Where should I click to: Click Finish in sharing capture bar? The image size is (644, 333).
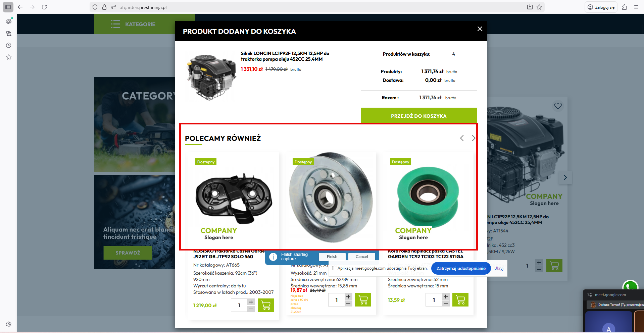pos(332,257)
